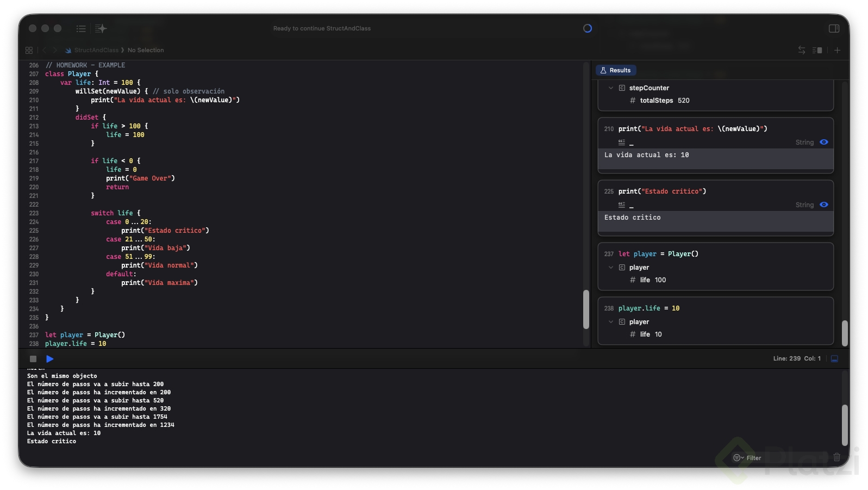Click class icon beside stepCounter

(622, 88)
